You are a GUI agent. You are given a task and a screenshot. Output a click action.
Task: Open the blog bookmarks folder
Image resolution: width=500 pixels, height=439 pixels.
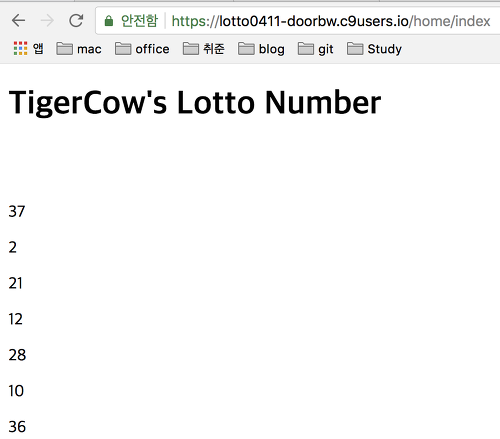pos(261,49)
